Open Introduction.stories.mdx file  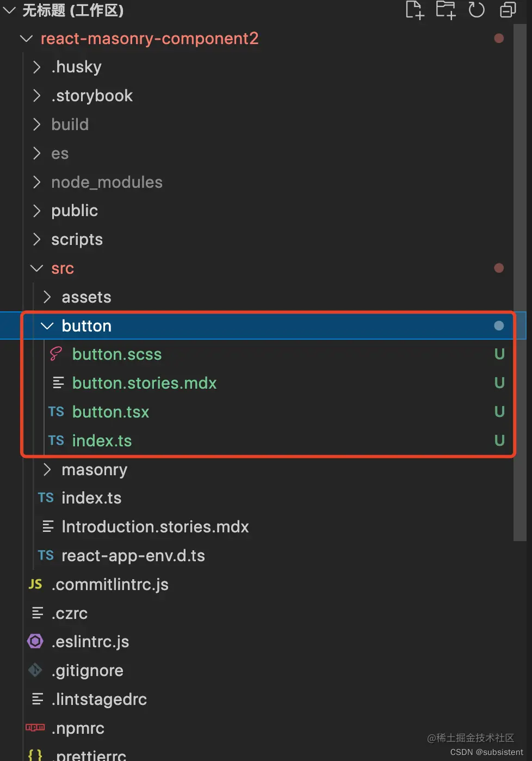(x=155, y=527)
